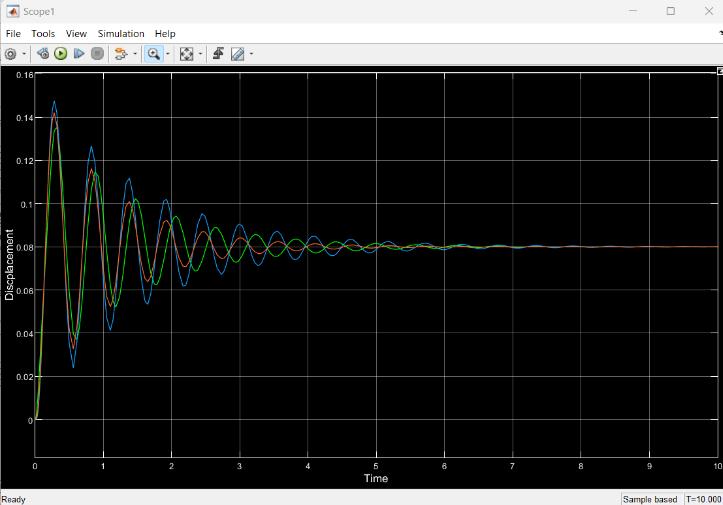This screenshot has width=723, height=505.
Task: Click the Triggers icon
Action: (218, 53)
